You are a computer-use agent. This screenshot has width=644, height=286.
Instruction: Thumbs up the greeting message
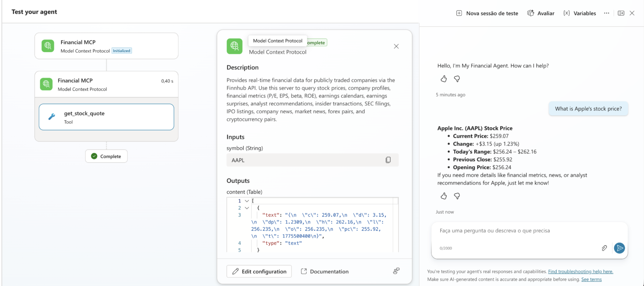[444, 79]
